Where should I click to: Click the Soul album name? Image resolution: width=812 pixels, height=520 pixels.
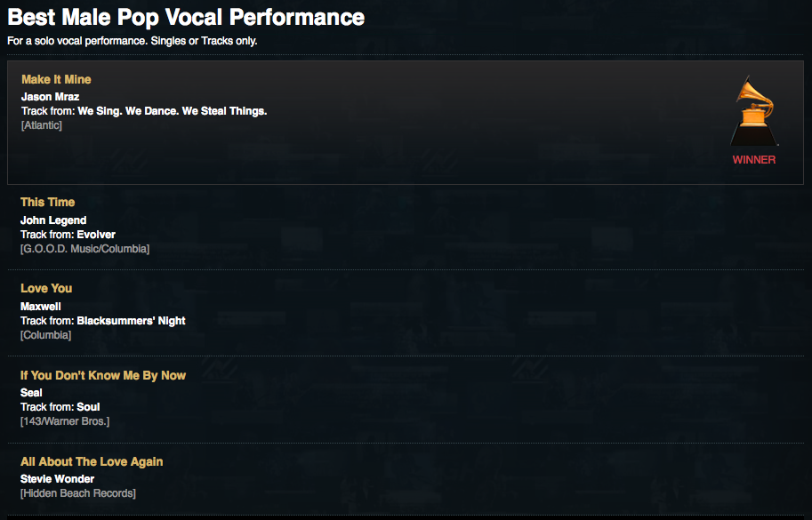[x=89, y=407]
